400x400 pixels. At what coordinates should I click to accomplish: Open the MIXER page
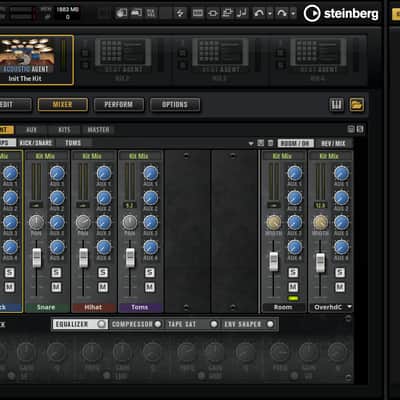click(63, 105)
